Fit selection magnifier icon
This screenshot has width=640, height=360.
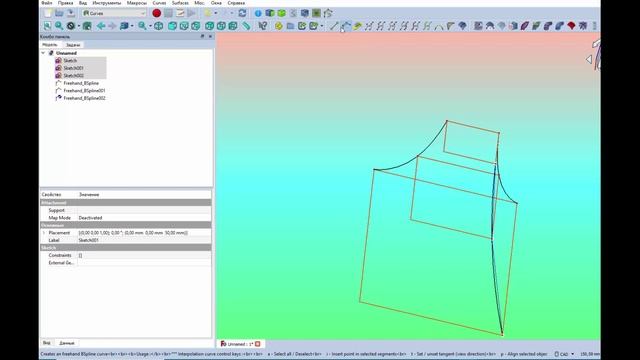(59, 26)
